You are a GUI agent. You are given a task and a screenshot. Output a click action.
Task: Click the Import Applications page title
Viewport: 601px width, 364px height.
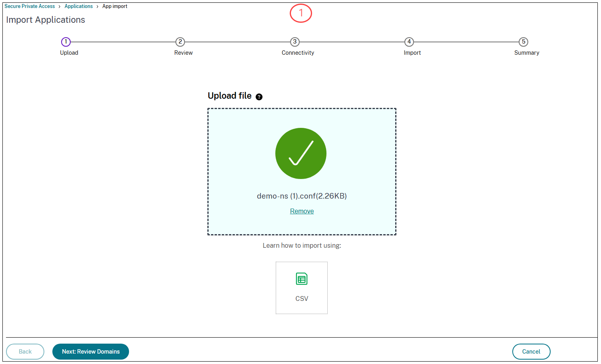45,20
